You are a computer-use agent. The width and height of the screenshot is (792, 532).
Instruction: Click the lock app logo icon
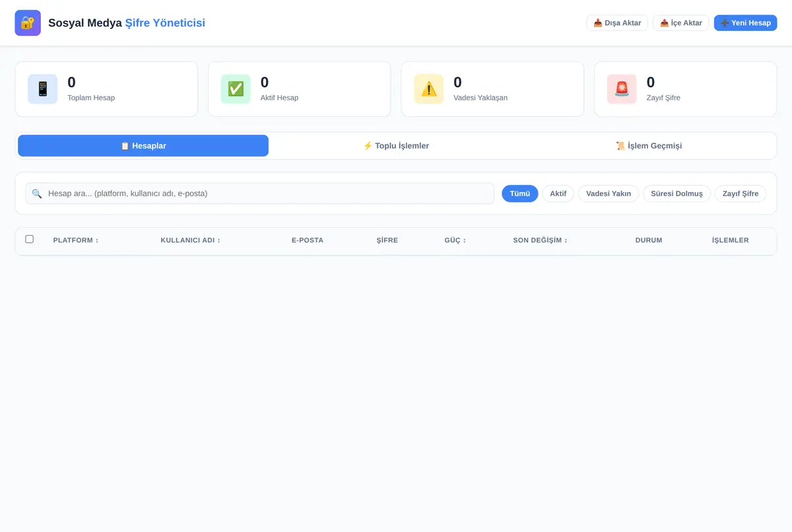click(28, 23)
